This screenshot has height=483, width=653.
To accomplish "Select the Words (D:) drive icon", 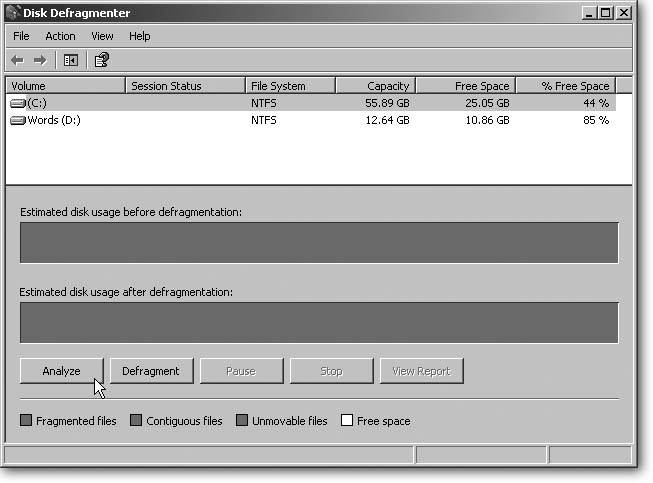I will point(18,120).
